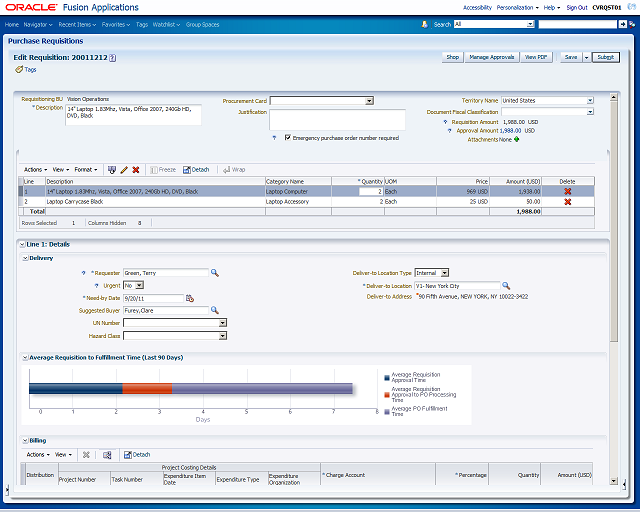640x512 pixels.
Task: Click the query by example filter icon
Action: click(x=112, y=170)
